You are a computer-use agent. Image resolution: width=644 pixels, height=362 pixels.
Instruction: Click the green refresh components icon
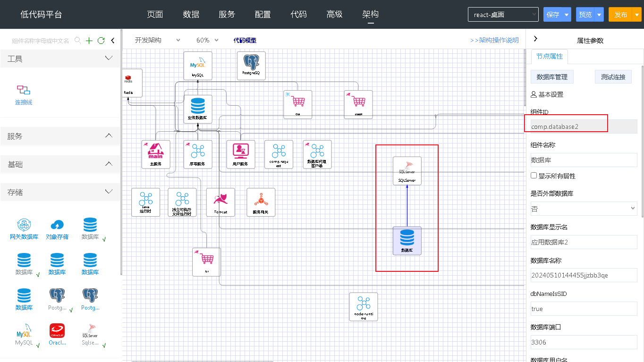coord(101,41)
